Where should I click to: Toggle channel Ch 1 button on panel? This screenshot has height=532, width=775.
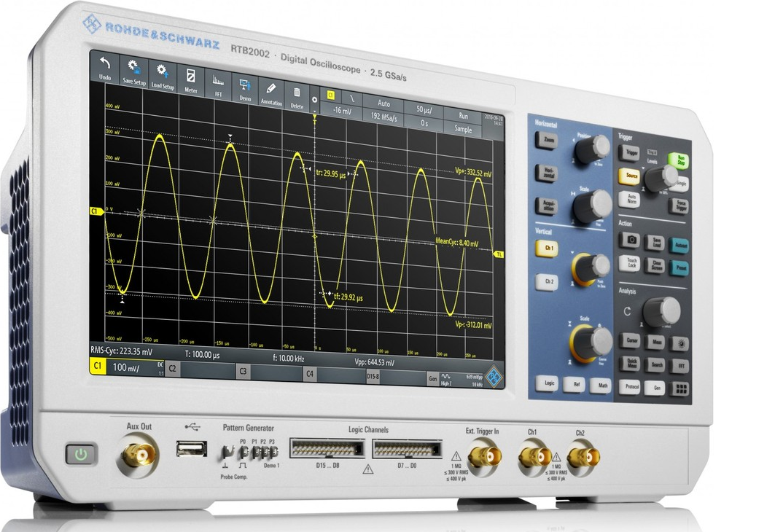[547, 249]
